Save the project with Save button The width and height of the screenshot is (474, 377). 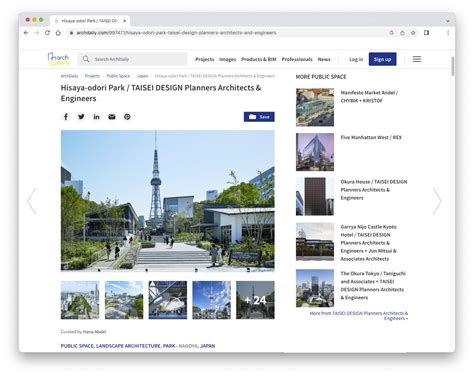tap(259, 117)
